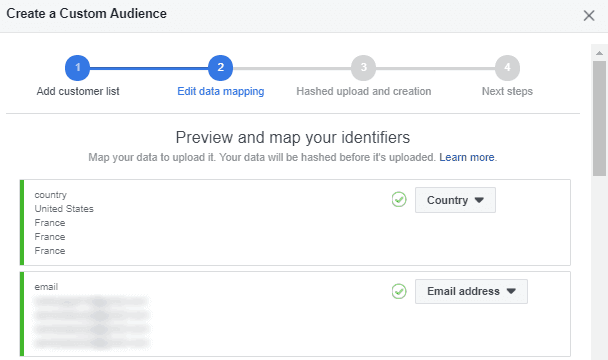This screenshot has width=608, height=360.
Task: Go to step 1 circle
Action: pyautogui.click(x=78, y=68)
